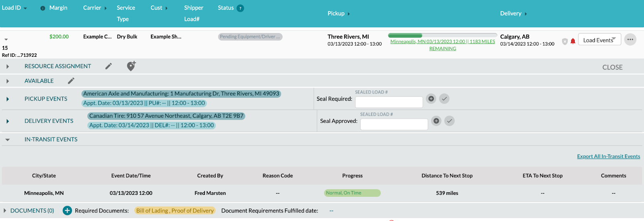Image resolution: width=644 pixels, height=221 pixels.
Task: Click the Document Requirements Fulfilled date dash
Action: [x=331, y=211]
